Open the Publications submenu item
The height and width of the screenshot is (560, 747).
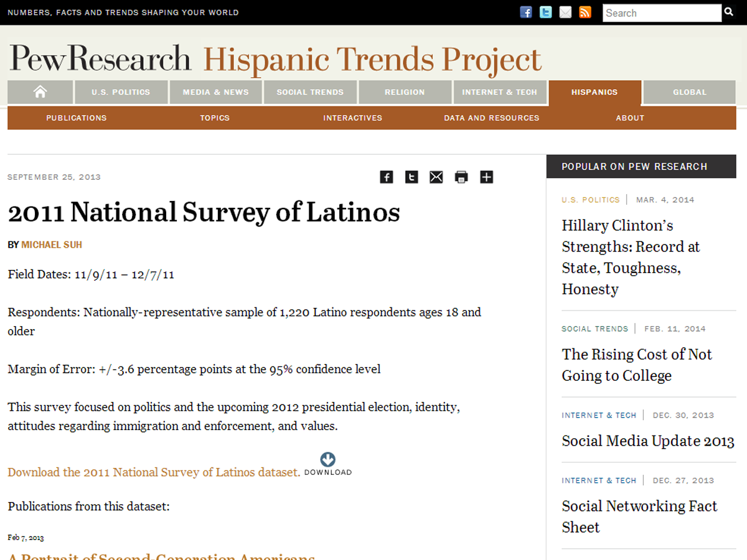[x=77, y=118]
